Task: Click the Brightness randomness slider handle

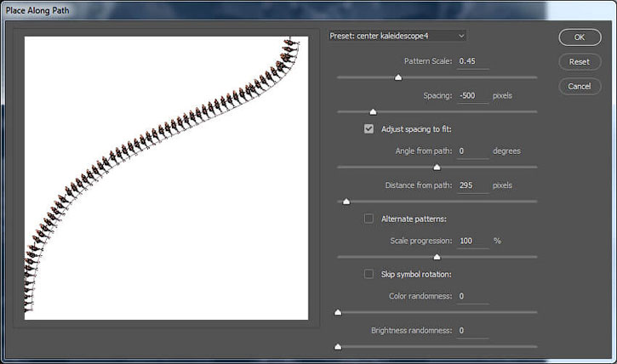Action: coord(338,347)
